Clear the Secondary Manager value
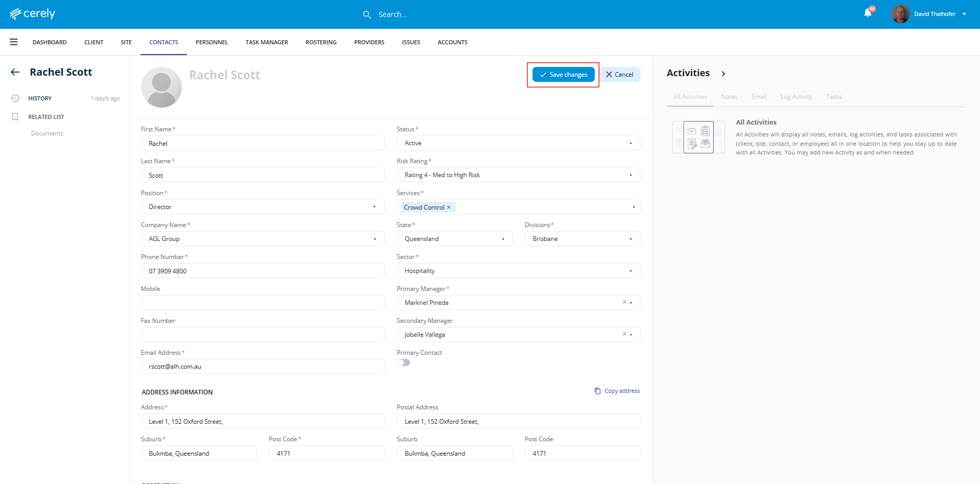The height and width of the screenshot is (484, 980). pos(624,334)
